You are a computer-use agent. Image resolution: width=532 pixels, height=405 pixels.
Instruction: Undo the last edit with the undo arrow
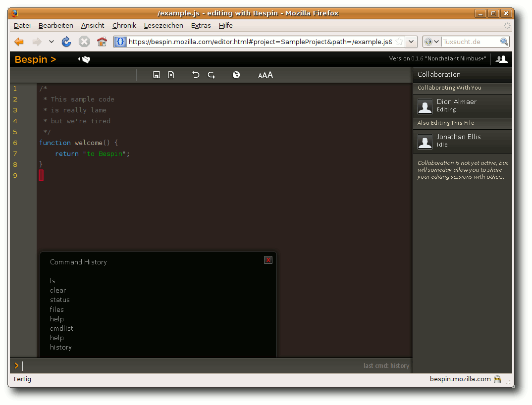pos(196,75)
